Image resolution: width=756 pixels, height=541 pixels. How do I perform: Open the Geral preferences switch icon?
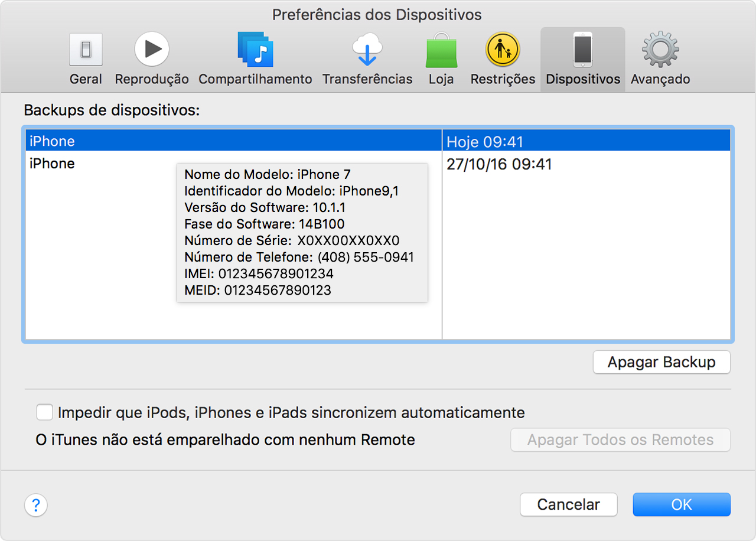[x=86, y=49]
